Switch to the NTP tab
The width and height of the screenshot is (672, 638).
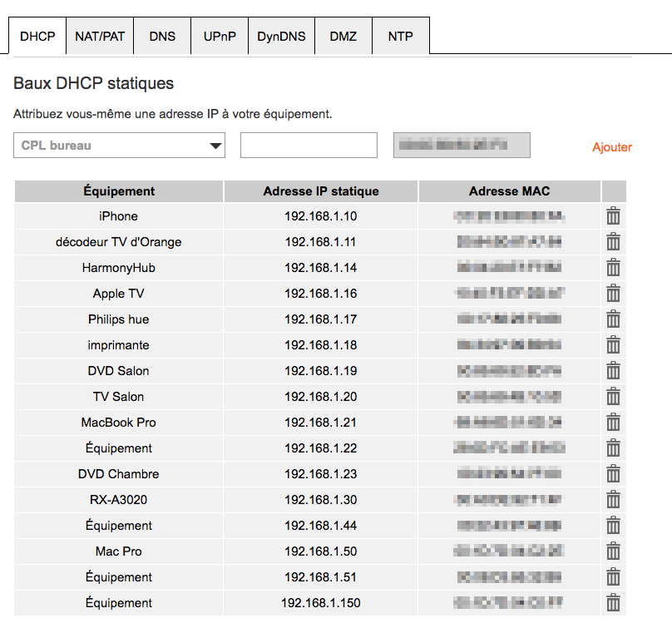click(x=400, y=37)
